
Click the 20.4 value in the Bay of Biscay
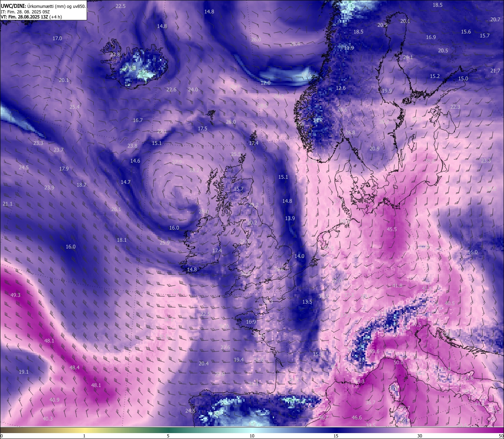pyautogui.click(x=204, y=363)
